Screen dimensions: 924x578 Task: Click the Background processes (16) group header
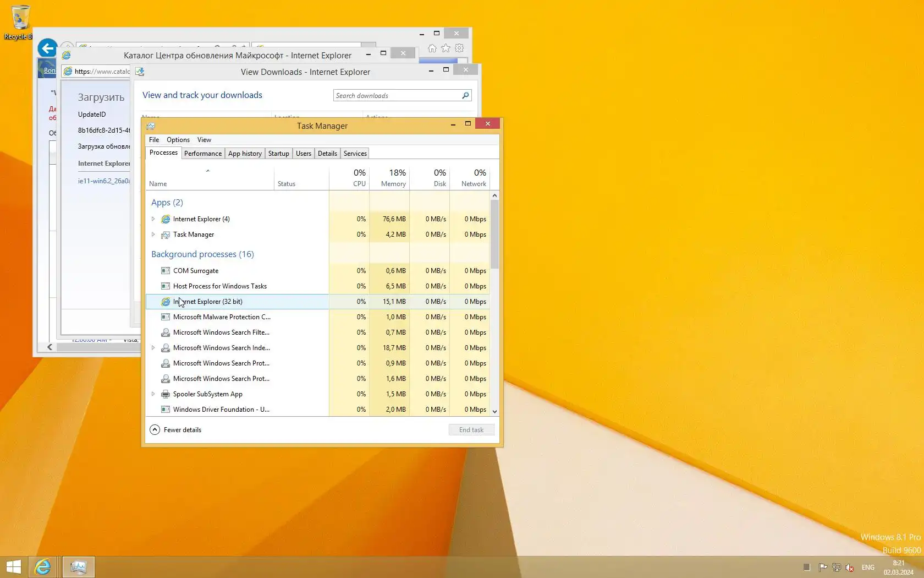pos(202,254)
